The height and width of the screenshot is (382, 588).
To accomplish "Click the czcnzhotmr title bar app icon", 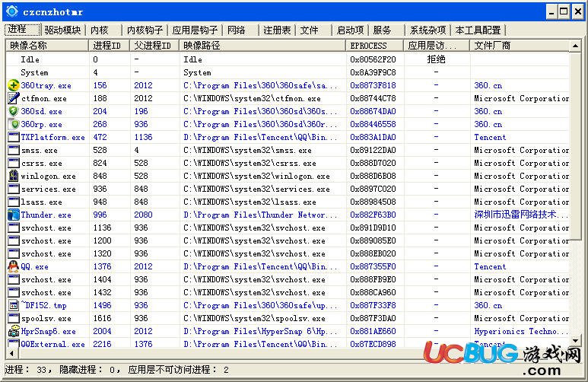I will click(x=12, y=11).
